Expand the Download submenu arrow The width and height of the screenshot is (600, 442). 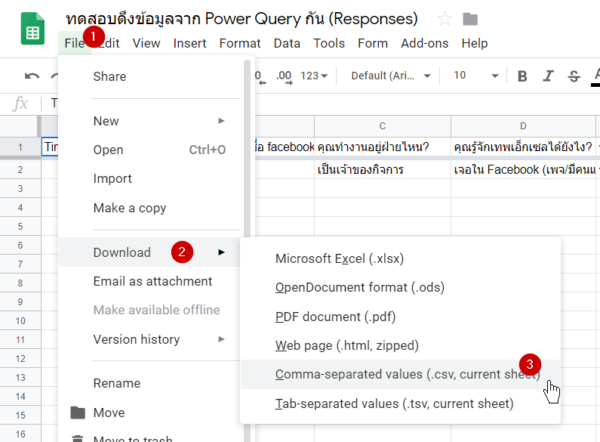tap(221, 252)
